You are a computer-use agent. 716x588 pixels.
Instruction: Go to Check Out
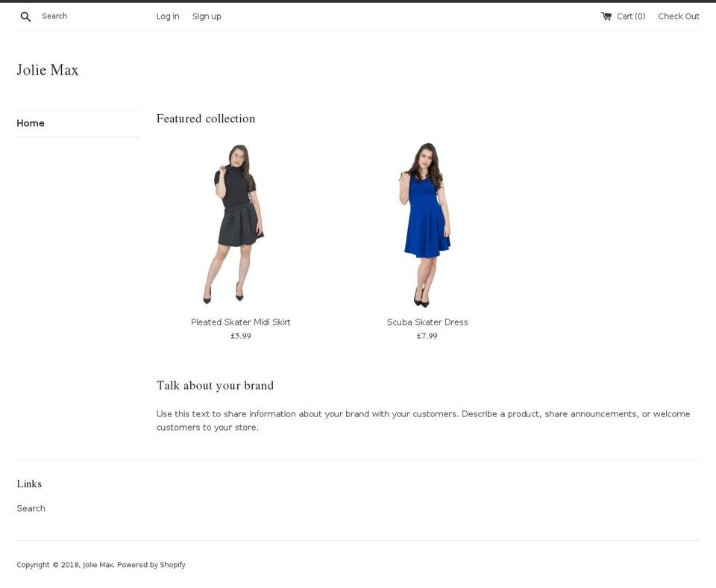(x=679, y=16)
